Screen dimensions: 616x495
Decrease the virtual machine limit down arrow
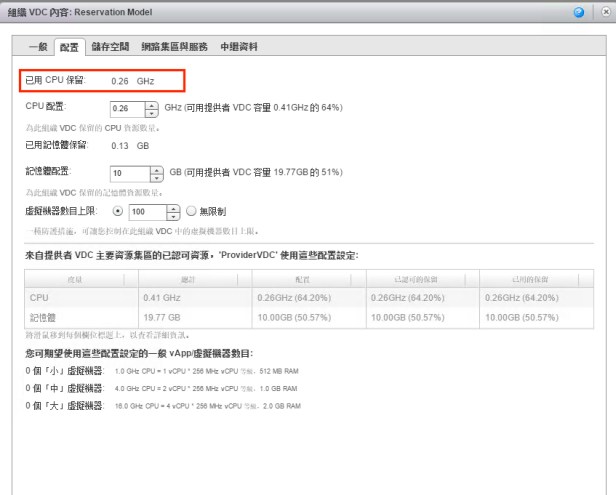click(x=173, y=216)
